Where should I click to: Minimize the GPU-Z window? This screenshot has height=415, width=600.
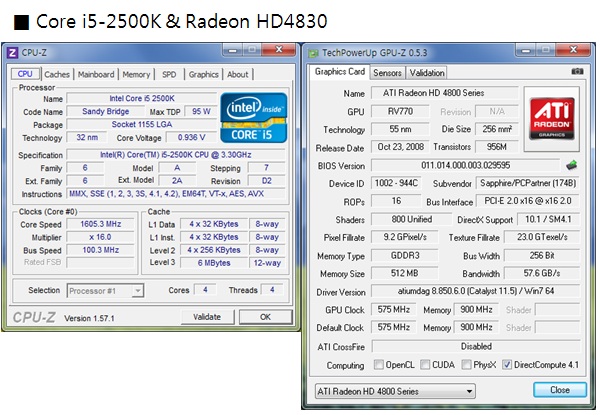(x=526, y=50)
